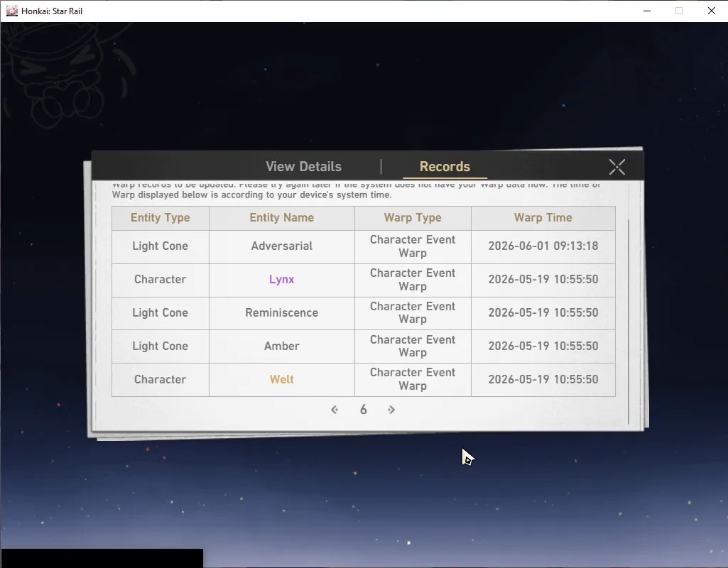Go to the next records page
The width and height of the screenshot is (728, 568).
tap(391, 409)
